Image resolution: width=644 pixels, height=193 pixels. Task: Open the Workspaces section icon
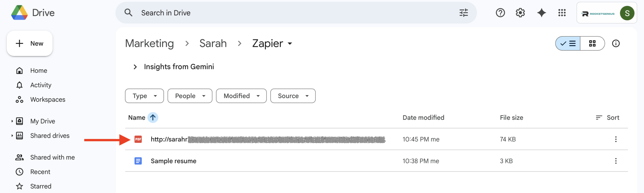tap(20, 99)
